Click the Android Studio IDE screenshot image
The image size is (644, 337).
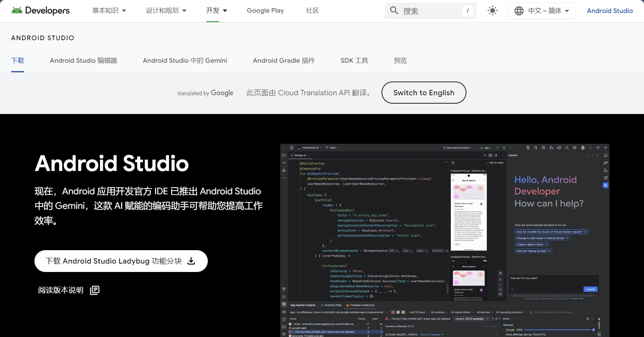[x=445, y=241]
